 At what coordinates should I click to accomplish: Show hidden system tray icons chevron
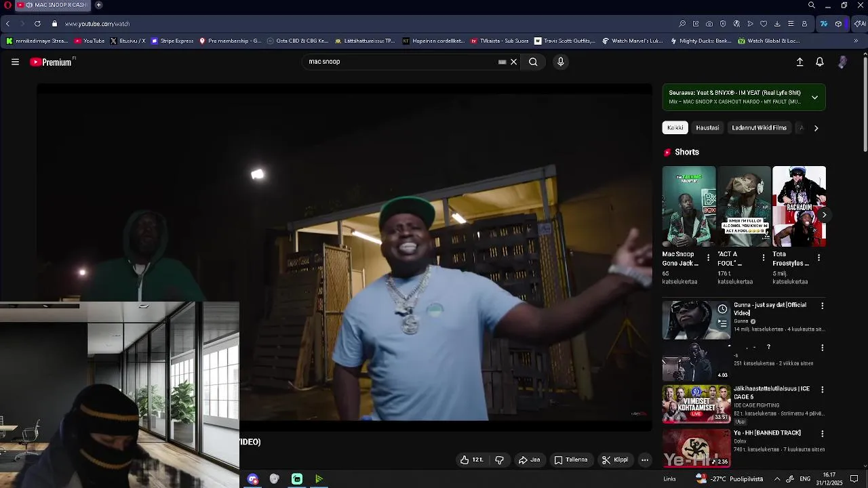coord(777,479)
